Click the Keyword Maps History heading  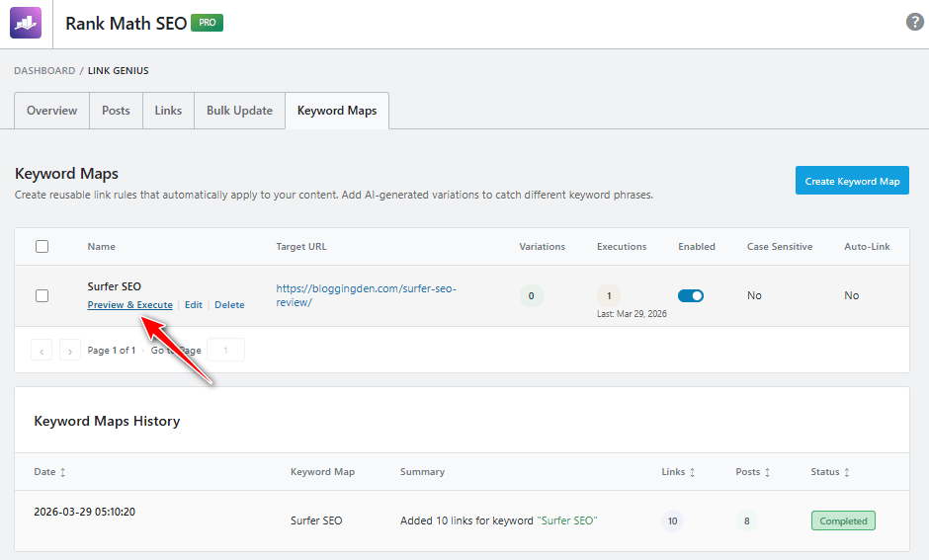tap(108, 421)
